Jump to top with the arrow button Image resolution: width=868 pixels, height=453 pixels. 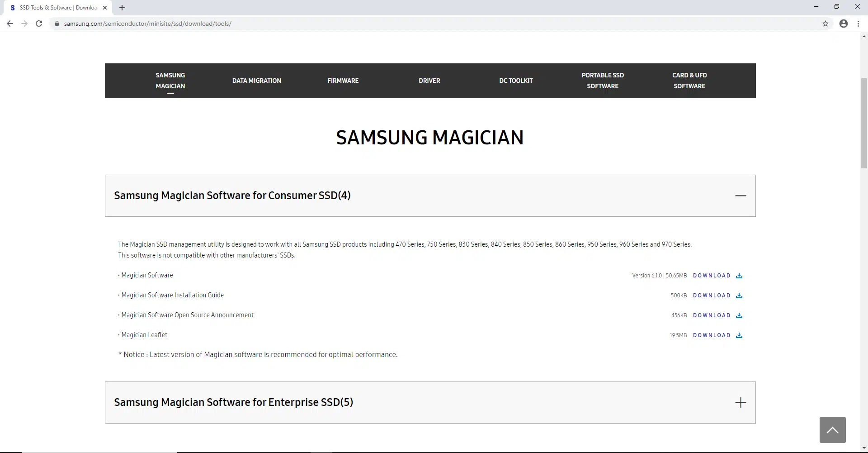(x=832, y=430)
